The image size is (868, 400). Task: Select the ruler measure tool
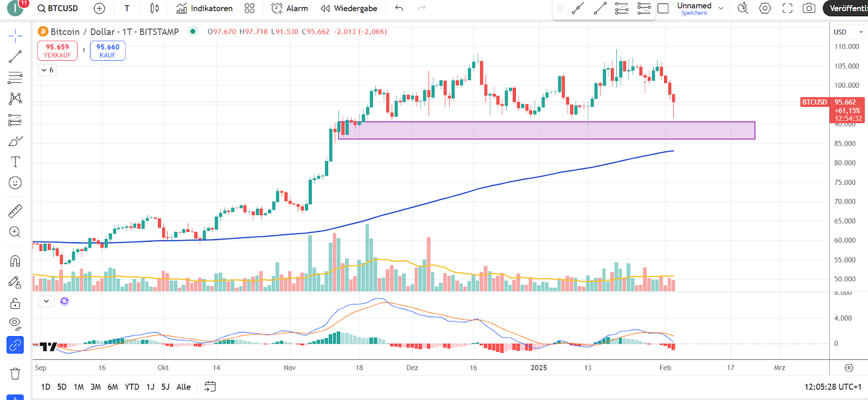tap(15, 211)
